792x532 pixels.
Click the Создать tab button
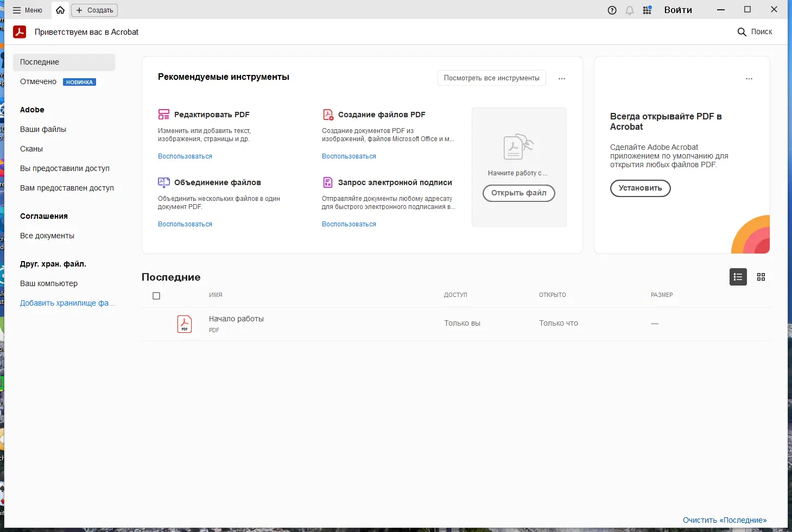[x=94, y=10]
